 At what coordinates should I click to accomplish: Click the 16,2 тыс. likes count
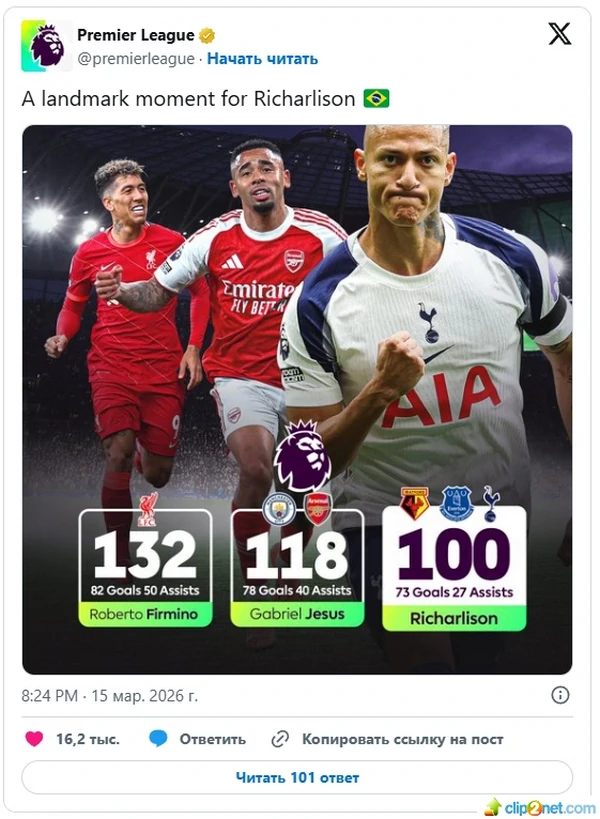click(x=88, y=739)
